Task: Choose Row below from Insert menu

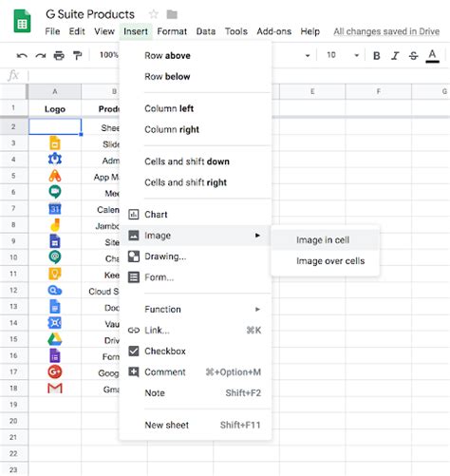Action: [196, 77]
